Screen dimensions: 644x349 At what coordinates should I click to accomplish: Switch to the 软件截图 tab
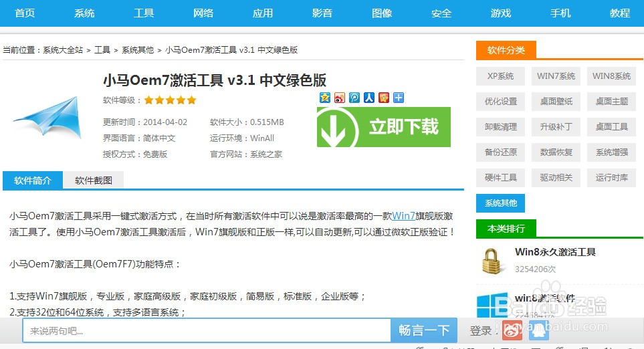(x=93, y=181)
